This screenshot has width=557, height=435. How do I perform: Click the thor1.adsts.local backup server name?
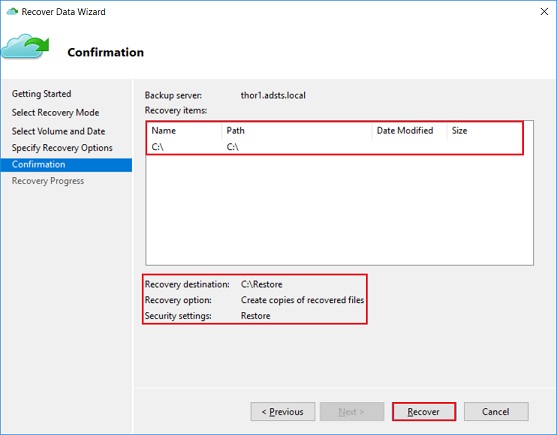(x=273, y=96)
